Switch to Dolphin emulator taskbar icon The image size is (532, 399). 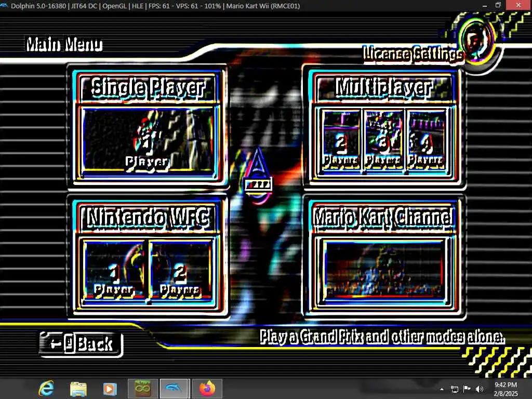[x=174, y=389]
